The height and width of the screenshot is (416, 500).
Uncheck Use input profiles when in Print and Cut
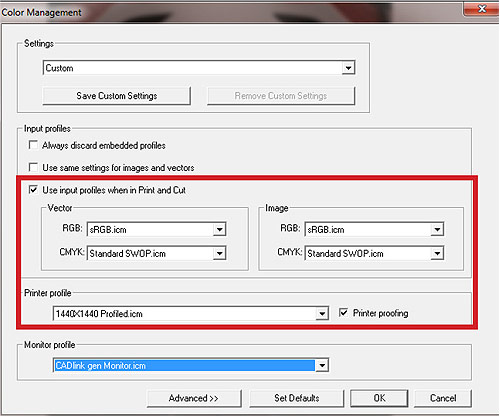click(33, 190)
